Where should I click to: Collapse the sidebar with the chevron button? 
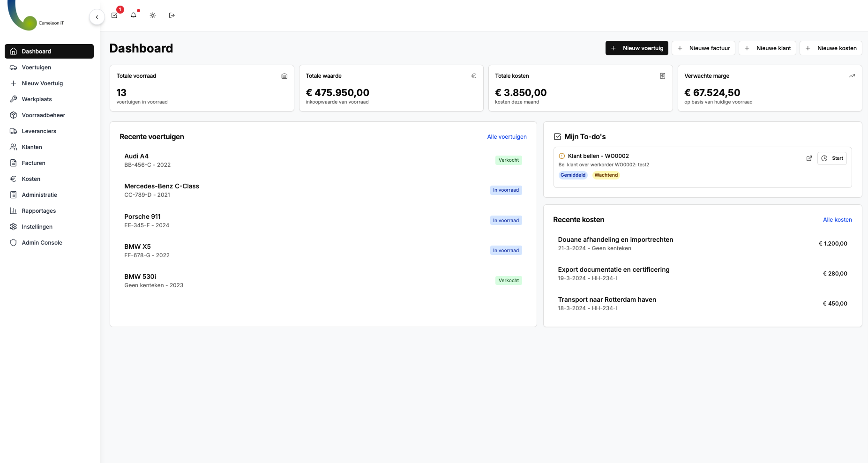97,16
